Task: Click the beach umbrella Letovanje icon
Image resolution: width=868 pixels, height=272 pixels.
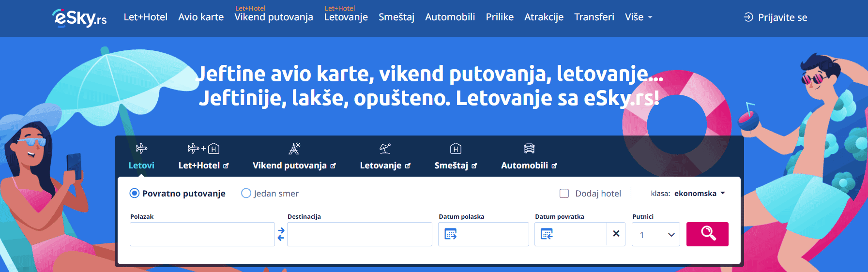Action: coord(385,148)
